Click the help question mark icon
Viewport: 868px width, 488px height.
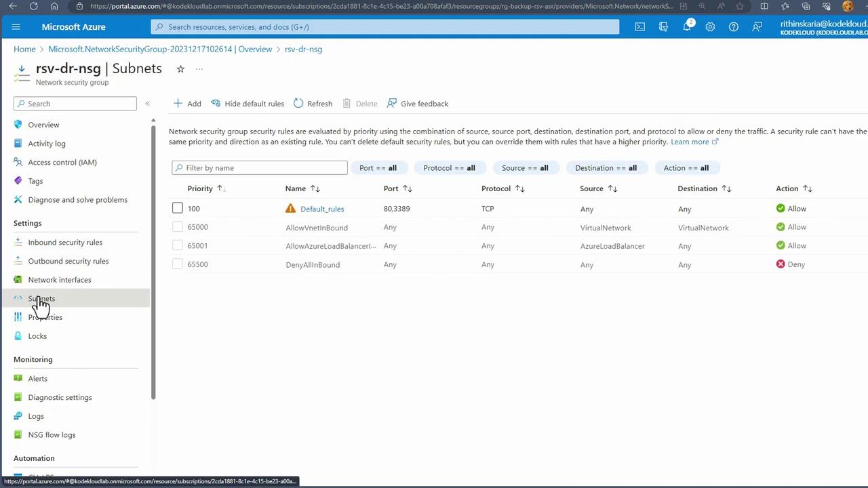(733, 27)
